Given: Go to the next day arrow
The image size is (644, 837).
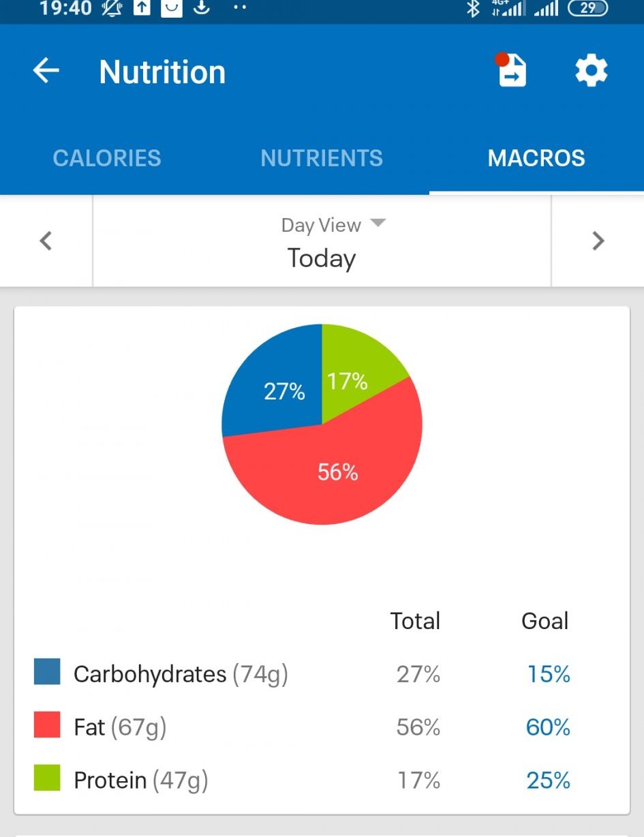Looking at the screenshot, I should point(598,241).
